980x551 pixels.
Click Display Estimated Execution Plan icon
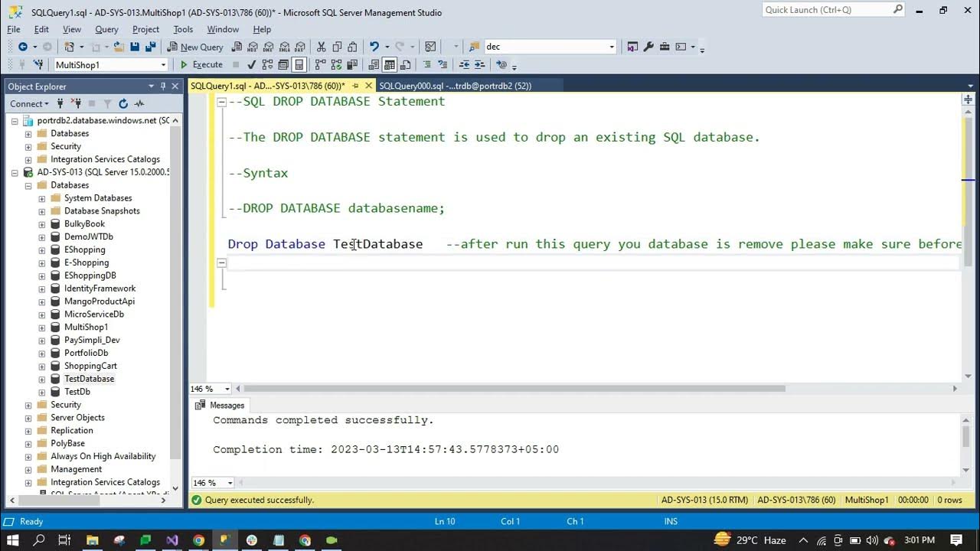(267, 65)
